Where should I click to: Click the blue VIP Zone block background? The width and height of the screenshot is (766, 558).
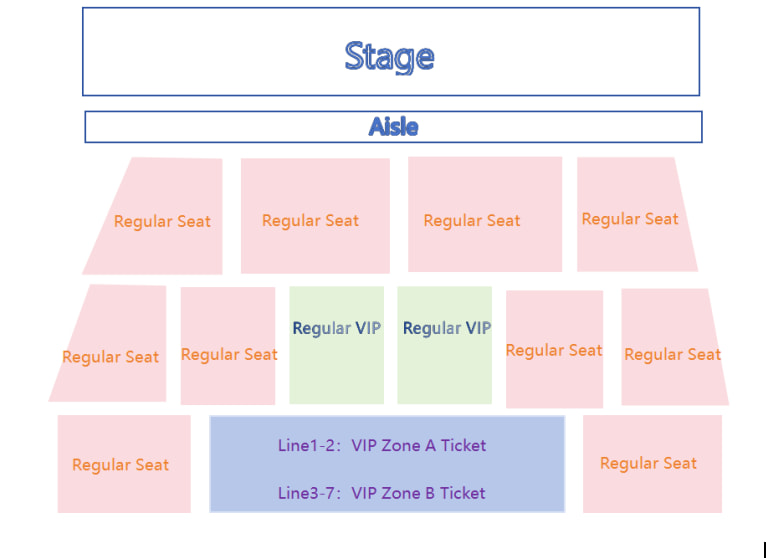click(x=387, y=469)
